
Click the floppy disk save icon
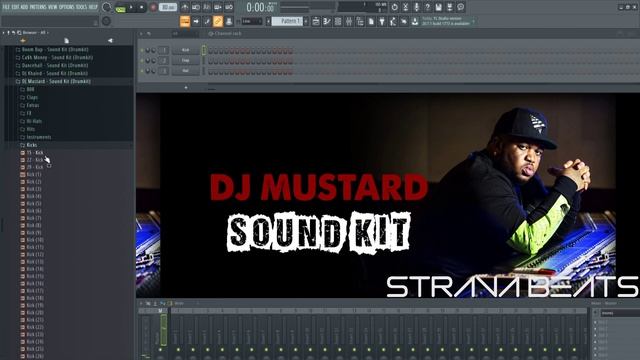click(x=438, y=7)
